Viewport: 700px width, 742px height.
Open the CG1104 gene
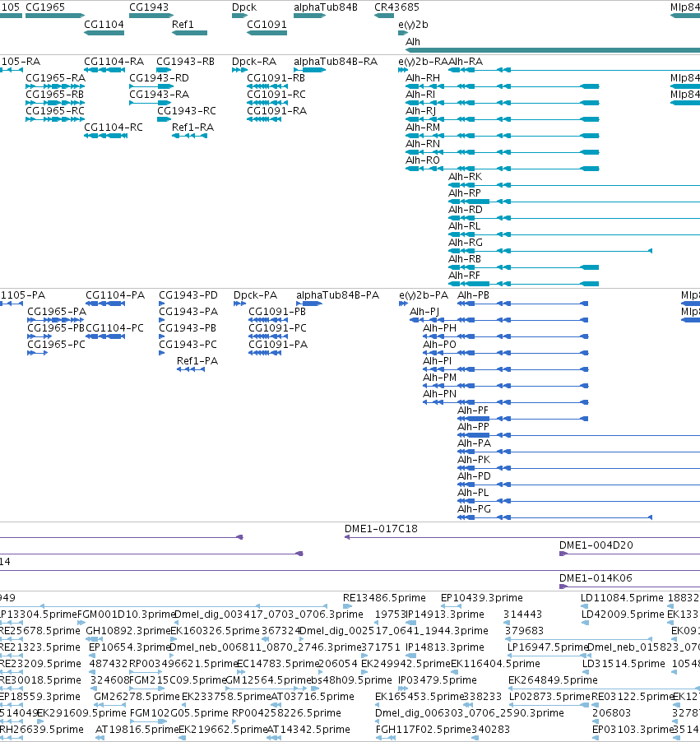[104, 33]
